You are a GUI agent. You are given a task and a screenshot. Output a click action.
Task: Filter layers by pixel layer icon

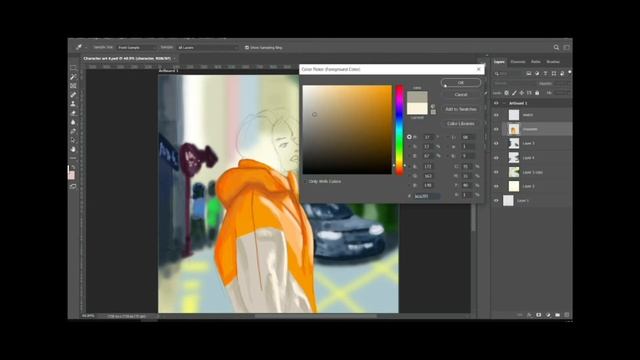pos(529,73)
